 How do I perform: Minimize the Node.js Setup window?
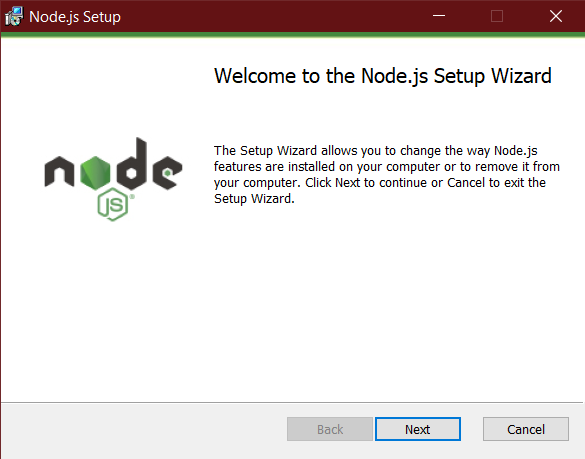coord(439,16)
